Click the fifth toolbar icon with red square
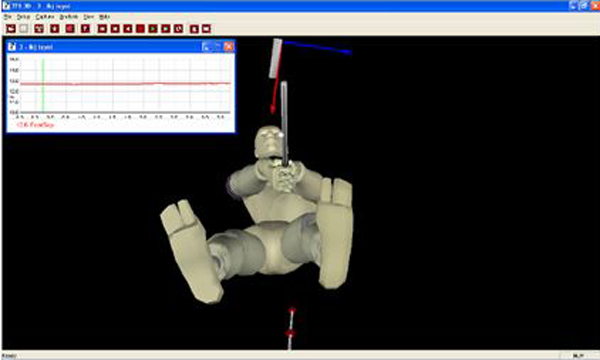 70,29
